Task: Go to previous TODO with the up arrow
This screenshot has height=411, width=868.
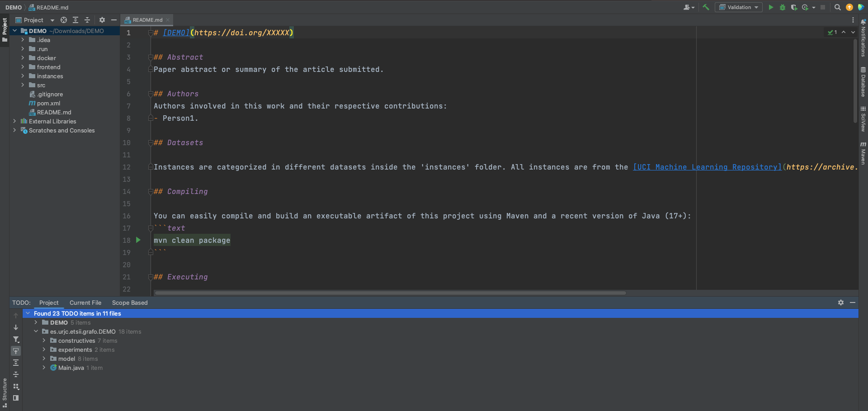Action: coord(16,316)
